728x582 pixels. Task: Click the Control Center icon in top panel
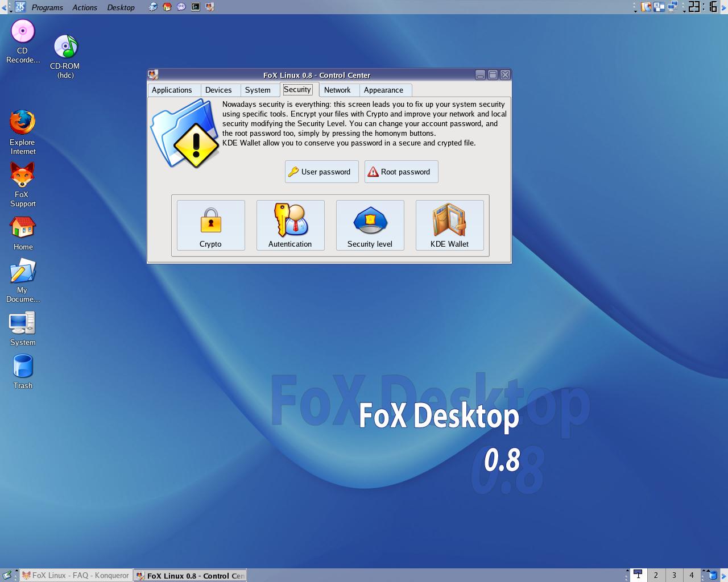(210, 7)
